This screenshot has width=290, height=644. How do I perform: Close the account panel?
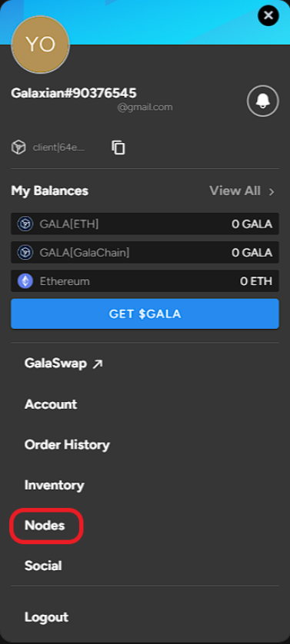[268, 15]
